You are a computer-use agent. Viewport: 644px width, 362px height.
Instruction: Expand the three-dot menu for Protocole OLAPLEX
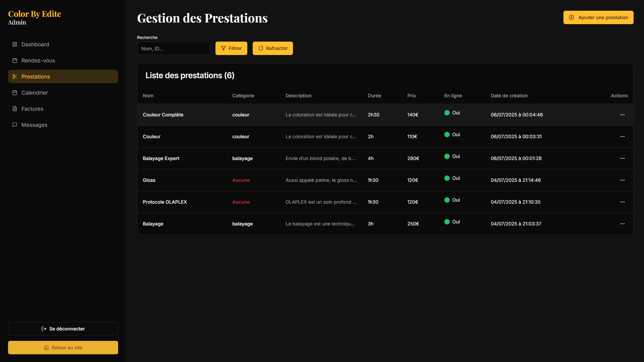(x=623, y=202)
